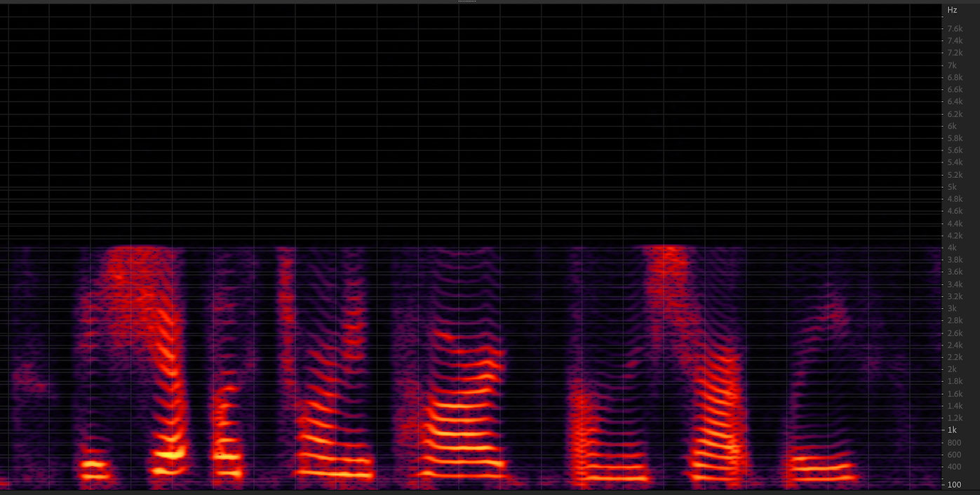The image size is (980, 495).
Task: Select the 6.2k frequency scale label
Action: tap(955, 114)
